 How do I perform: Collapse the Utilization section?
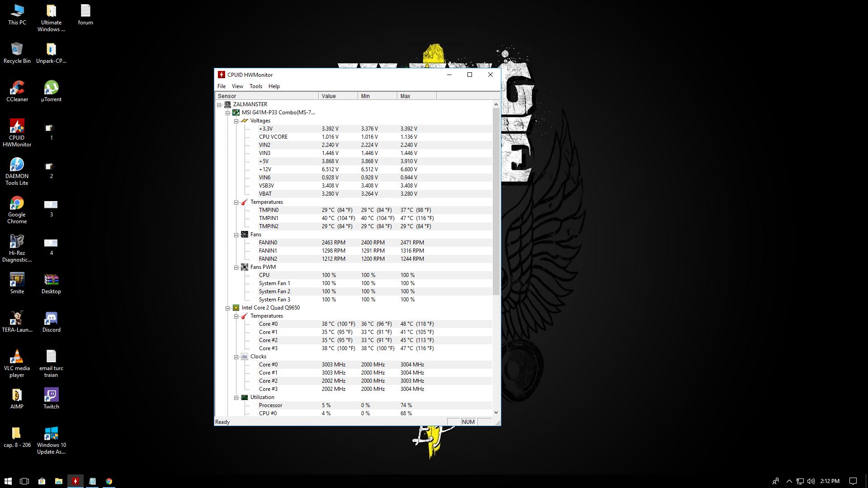(x=236, y=398)
